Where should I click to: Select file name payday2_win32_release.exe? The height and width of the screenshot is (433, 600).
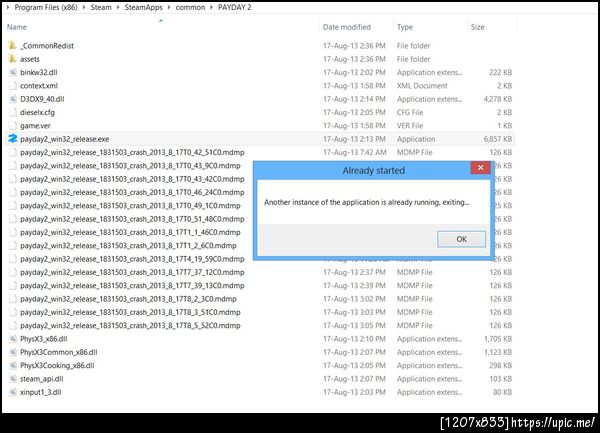[x=65, y=139]
